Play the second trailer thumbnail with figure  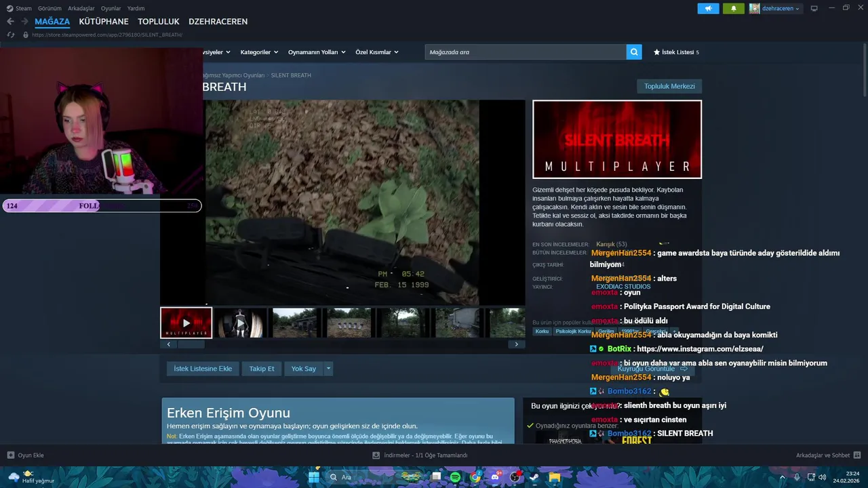click(x=241, y=323)
